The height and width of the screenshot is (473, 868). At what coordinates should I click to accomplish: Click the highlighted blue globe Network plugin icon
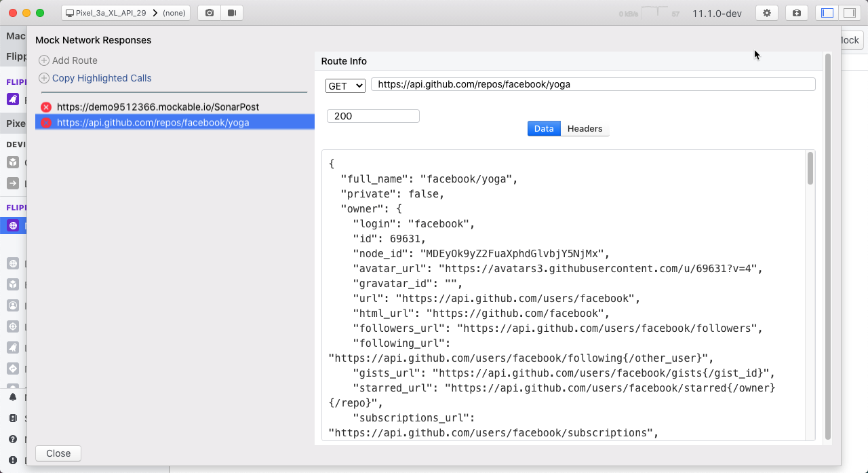13,225
